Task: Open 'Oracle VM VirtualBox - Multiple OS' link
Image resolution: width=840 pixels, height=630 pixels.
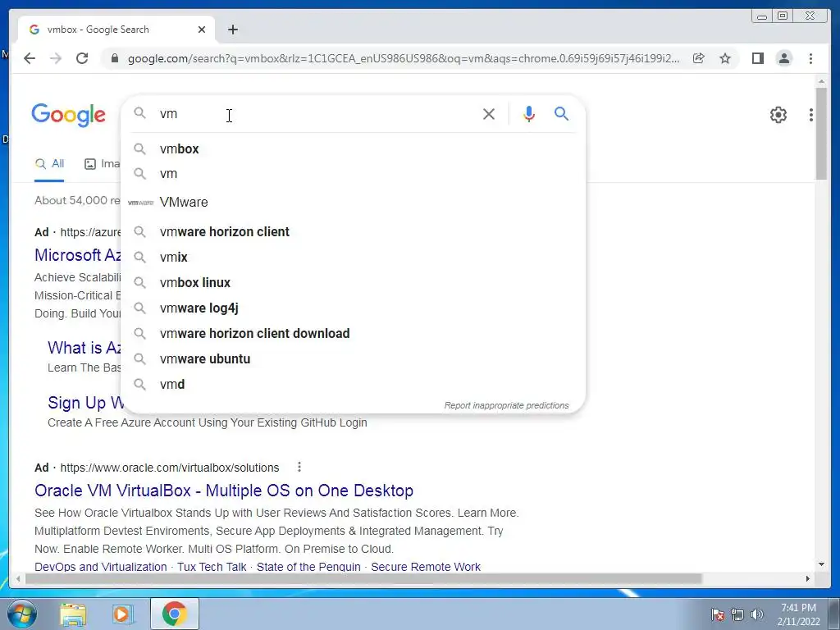Action: point(224,491)
